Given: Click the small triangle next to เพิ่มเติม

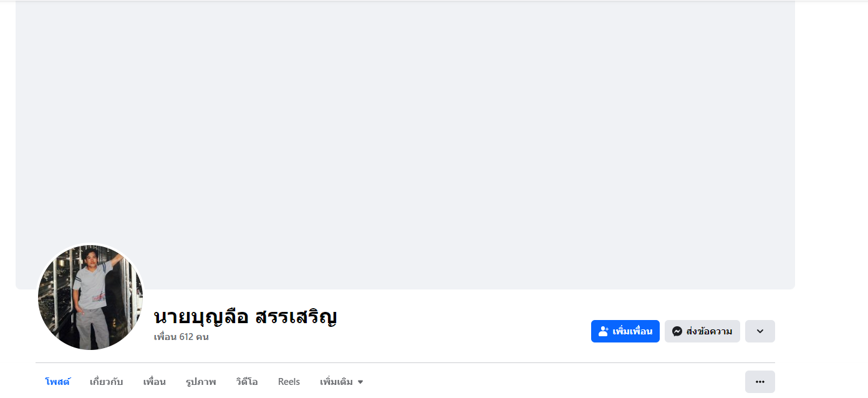Looking at the screenshot, I should [360, 382].
